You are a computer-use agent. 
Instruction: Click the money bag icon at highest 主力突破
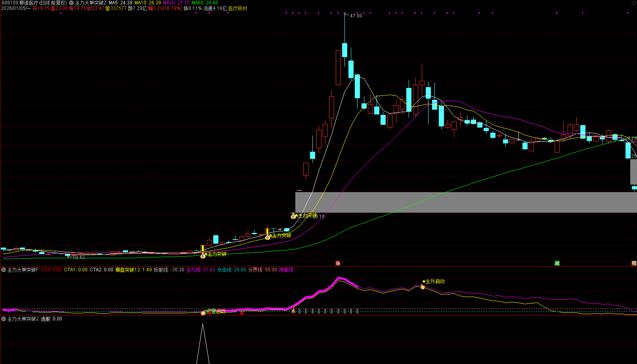(293, 216)
